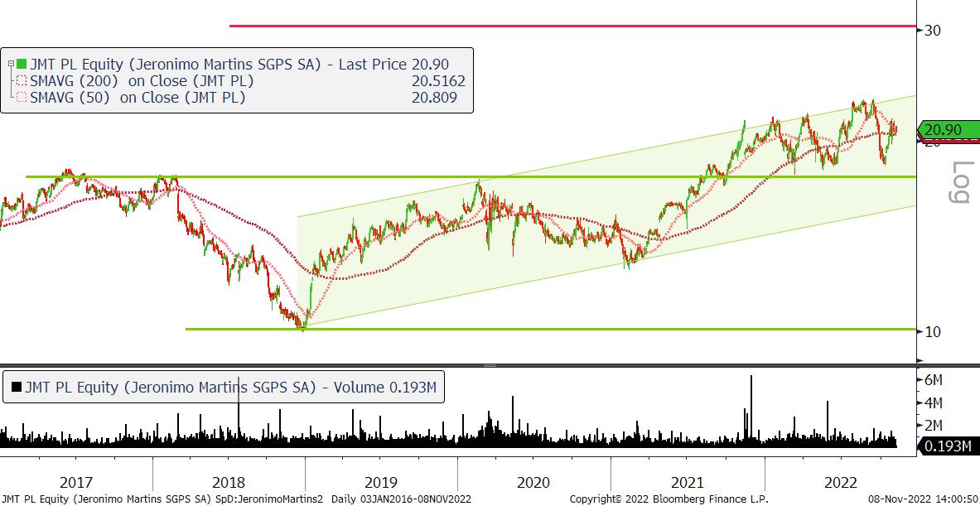Click the '08-Nov-2022 14:00:50' timestamp
This screenshot has width=980, height=506.
(922, 499)
